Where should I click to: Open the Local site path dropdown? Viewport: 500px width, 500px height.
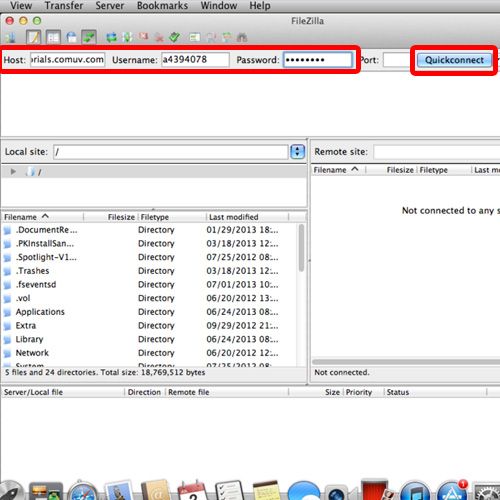(x=297, y=152)
